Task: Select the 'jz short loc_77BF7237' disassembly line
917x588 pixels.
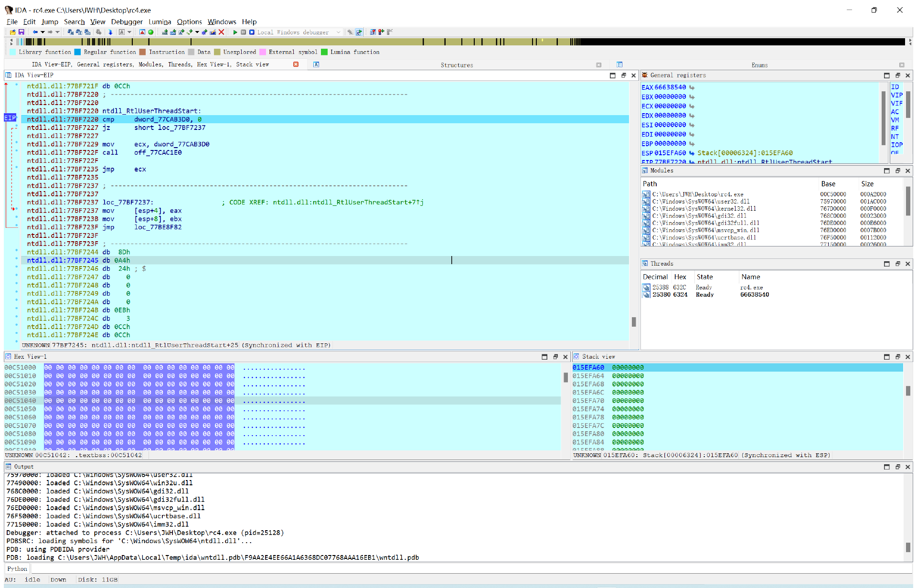Action: [325, 128]
